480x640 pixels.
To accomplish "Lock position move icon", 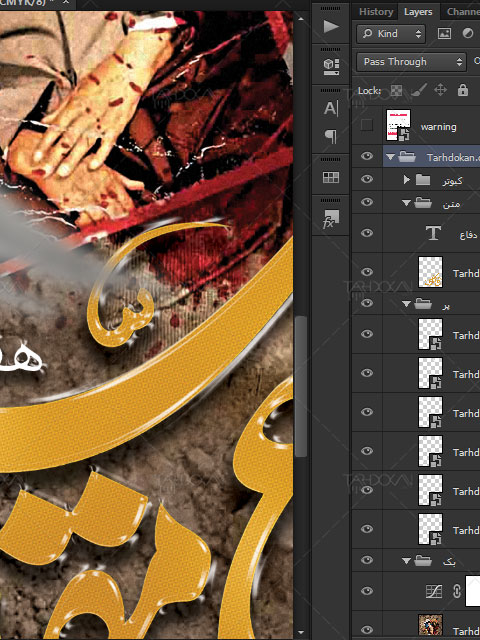I will tap(440, 90).
